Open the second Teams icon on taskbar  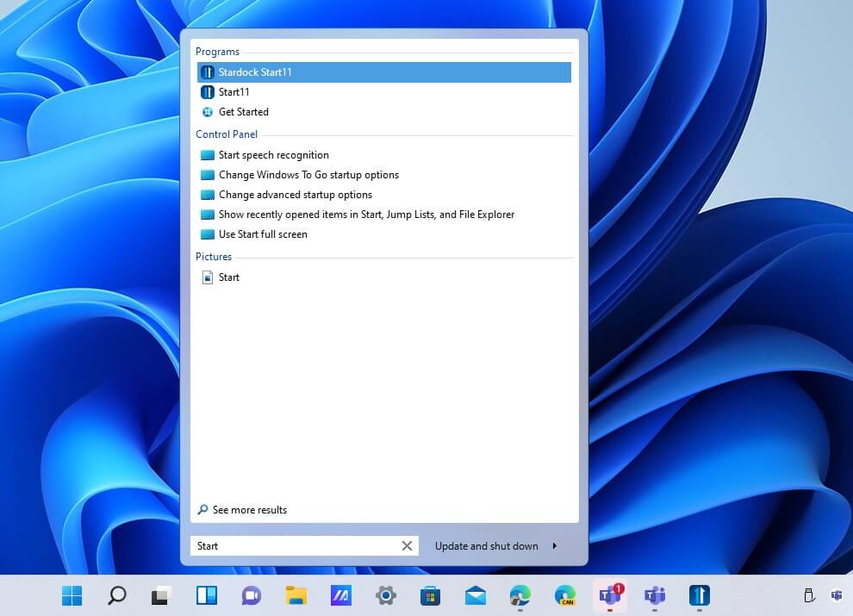click(655, 595)
